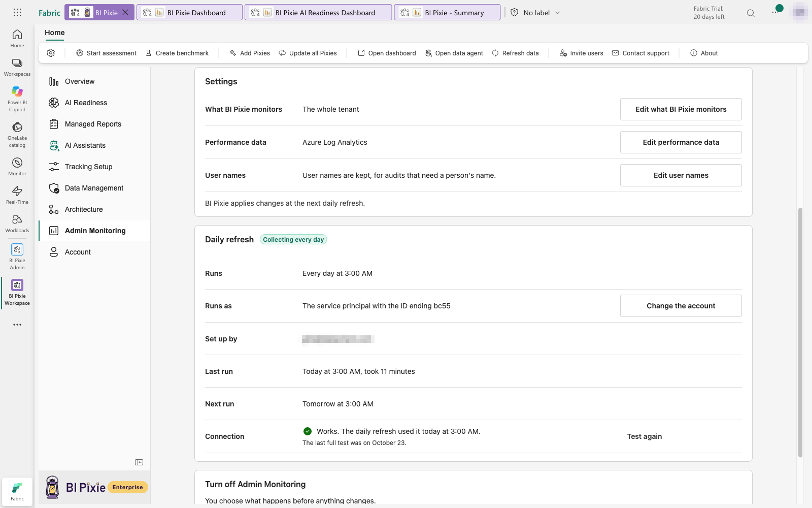This screenshot has height=508, width=812.
Task: Open the account profile avatar
Action: click(x=799, y=12)
